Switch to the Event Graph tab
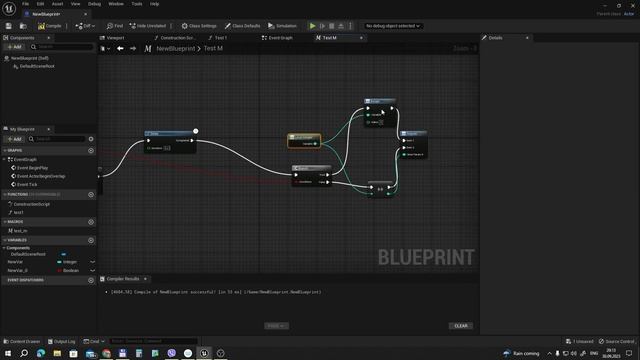 278,38
